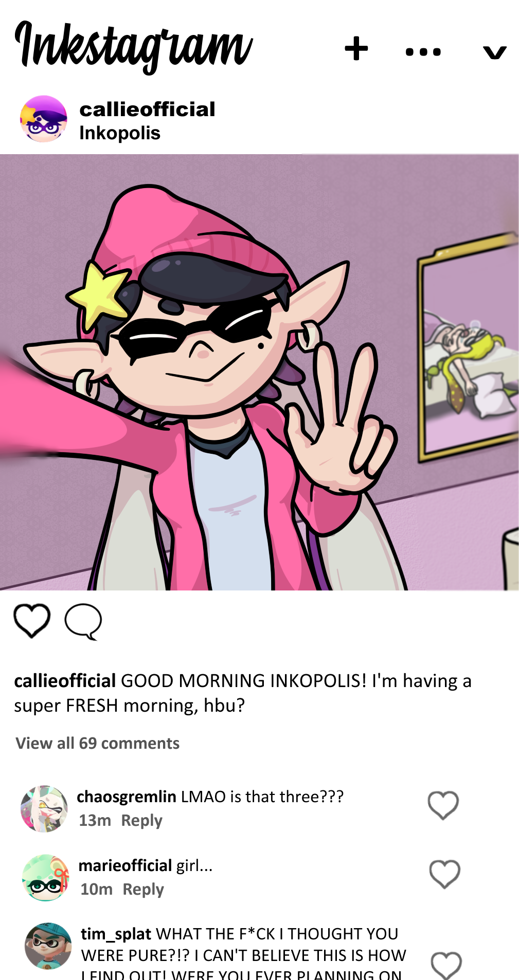Reply to chaosgremlin's comment
The width and height of the screenshot is (519, 980).
coord(141,821)
